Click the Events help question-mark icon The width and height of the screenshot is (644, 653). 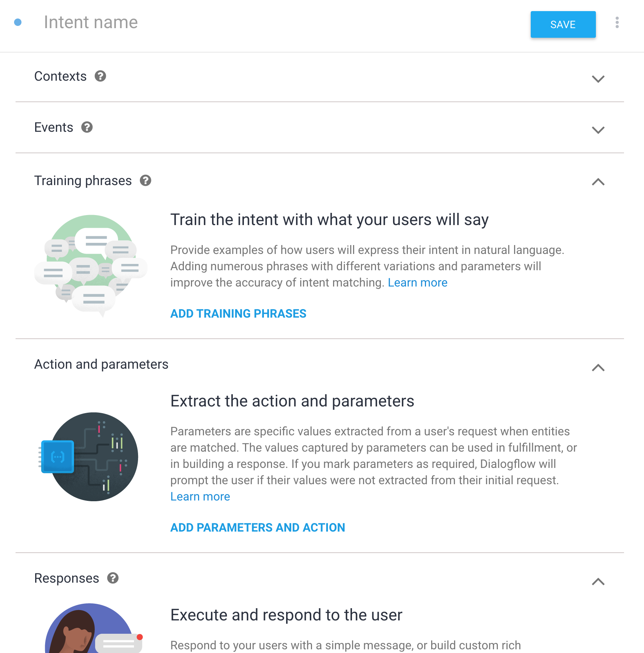coord(87,127)
